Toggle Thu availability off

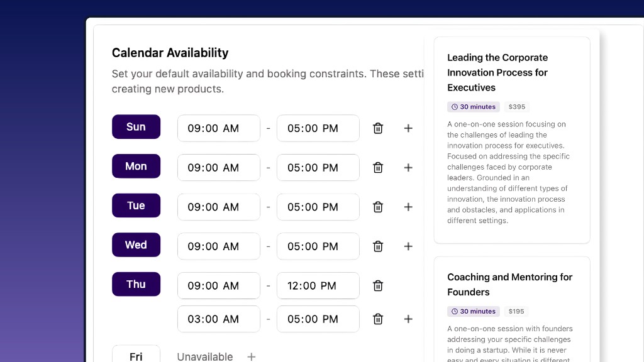pyautogui.click(x=136, y=284)
